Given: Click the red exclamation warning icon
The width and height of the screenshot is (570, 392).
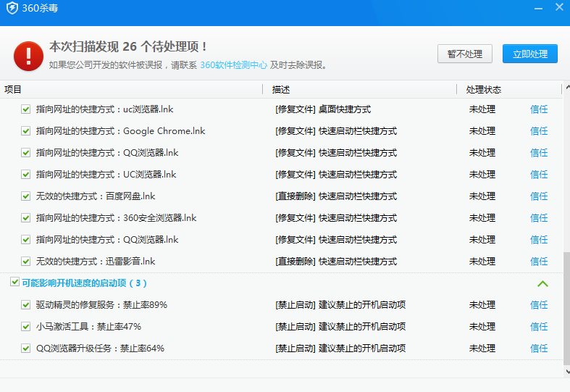Looking at the screenshot, I should [28, 56].
